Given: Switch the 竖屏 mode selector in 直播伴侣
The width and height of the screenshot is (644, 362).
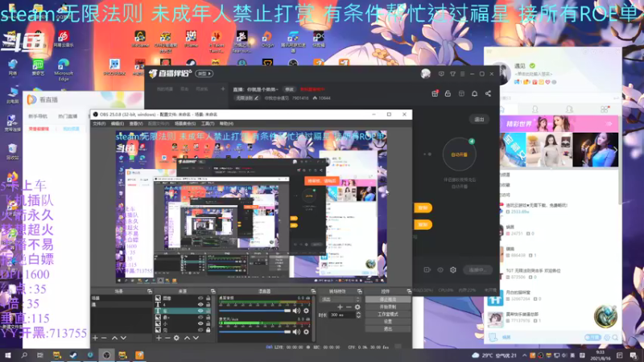Looking at the screenshot, I should [204, 73].
